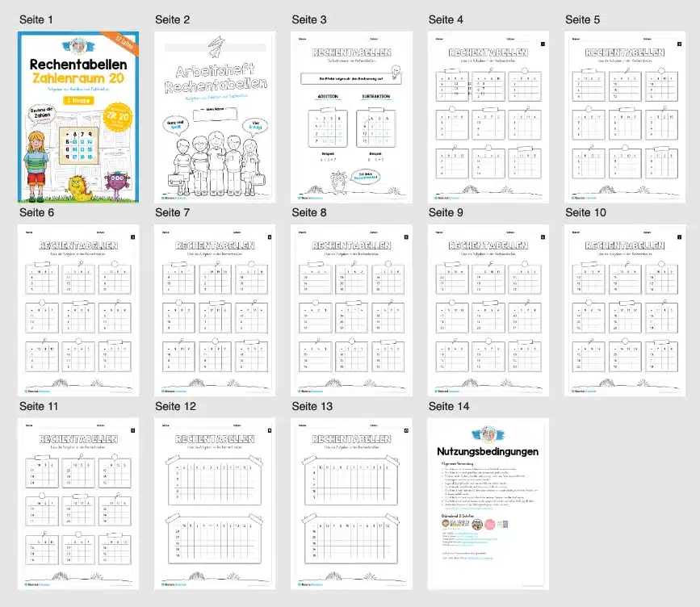The height and width of the screenshot is (607, 700).
Task: Click the Seite 3 page thumbnail
Action: coord(352,117)
